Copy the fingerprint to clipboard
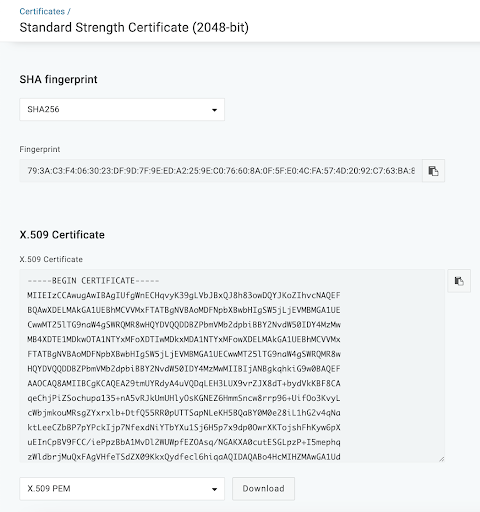Image resolution: width=480 pixels, height=512 pixels. click(x=433, y=171)
